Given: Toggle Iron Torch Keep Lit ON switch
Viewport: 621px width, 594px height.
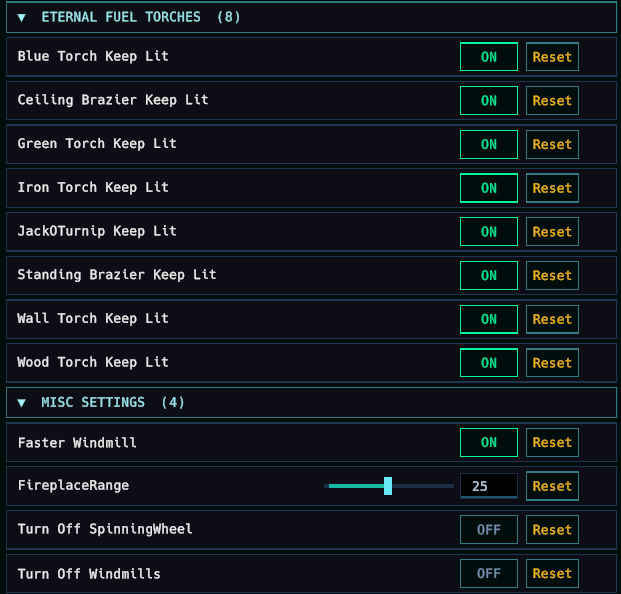Looking at the screenshot, I should [489, 188].
